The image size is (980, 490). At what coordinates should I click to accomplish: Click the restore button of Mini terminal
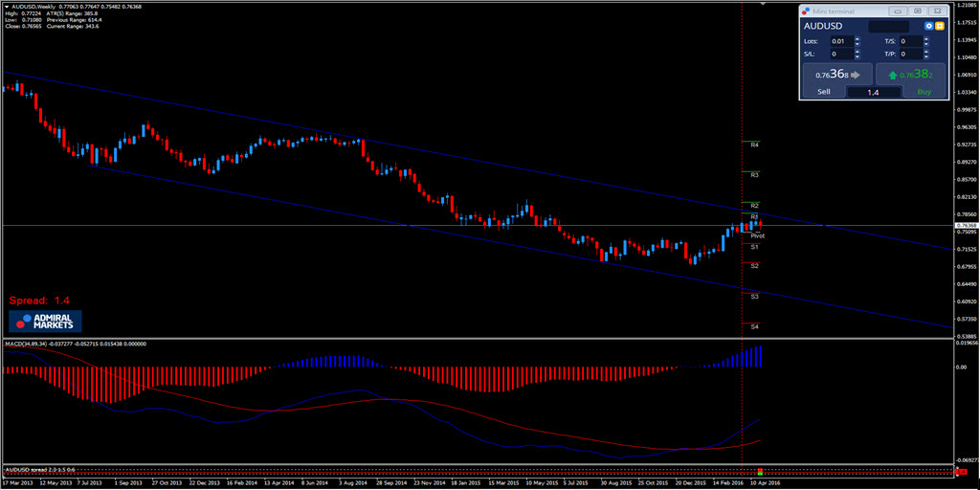coord(917,11)
